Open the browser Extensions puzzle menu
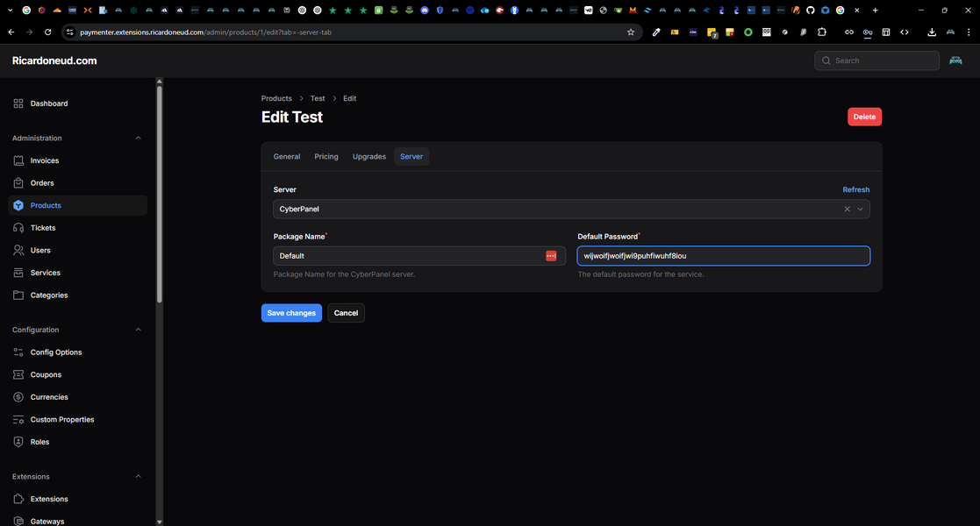The height and width of the screenshot is (526, 980). 822,32
